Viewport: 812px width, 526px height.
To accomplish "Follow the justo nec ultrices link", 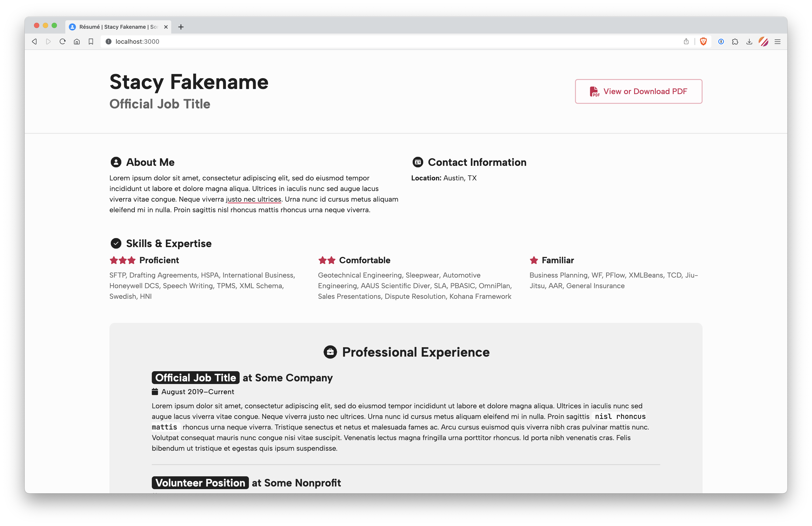I will coord(254,199).
